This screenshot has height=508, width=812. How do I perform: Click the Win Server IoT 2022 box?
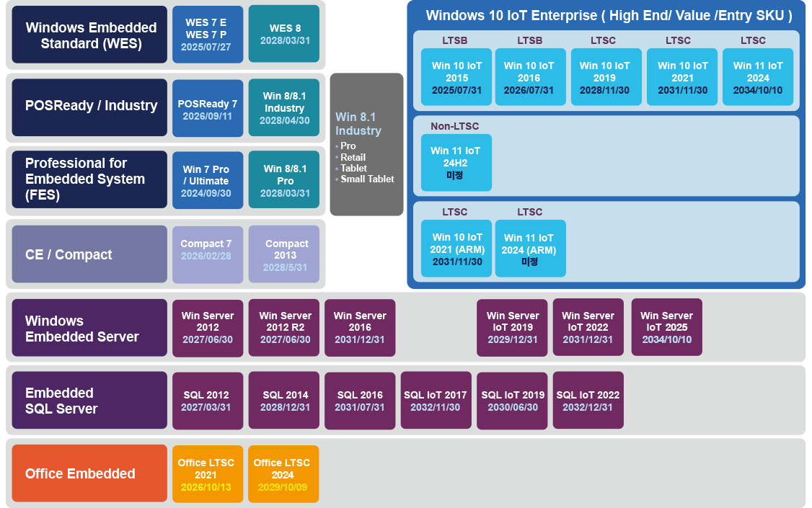point(588,327)
